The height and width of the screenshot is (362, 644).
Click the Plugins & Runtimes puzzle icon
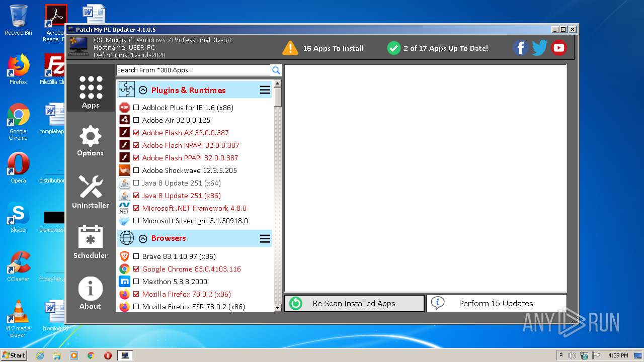(x=126, y=89)
